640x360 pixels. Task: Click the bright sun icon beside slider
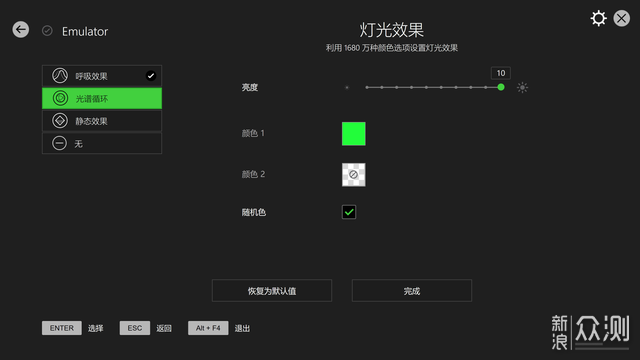tap(522, 87)
